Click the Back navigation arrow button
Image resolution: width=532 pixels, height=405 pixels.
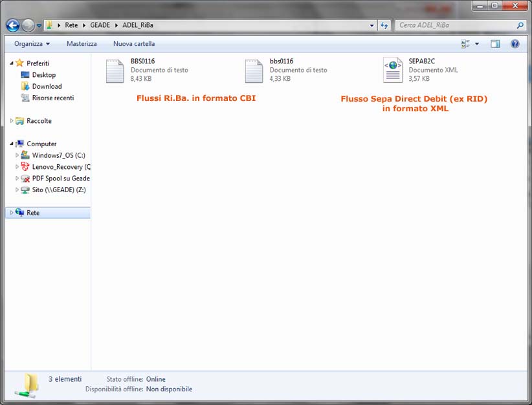click(x=12, y=25)
